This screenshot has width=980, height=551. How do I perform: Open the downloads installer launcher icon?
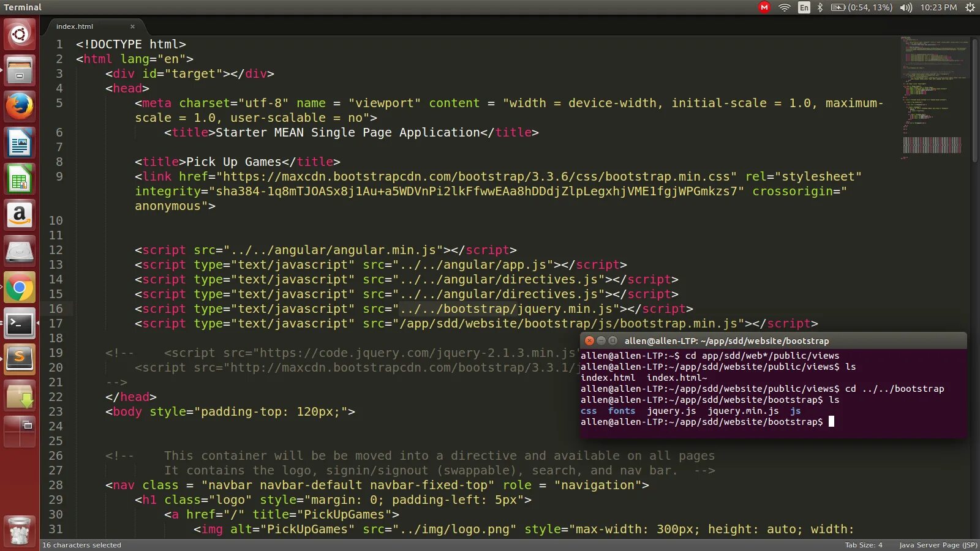point(20,395)
